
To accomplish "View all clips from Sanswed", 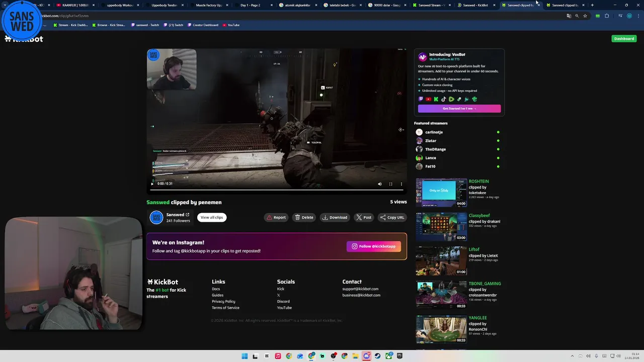I will click(x=211, y=217).
